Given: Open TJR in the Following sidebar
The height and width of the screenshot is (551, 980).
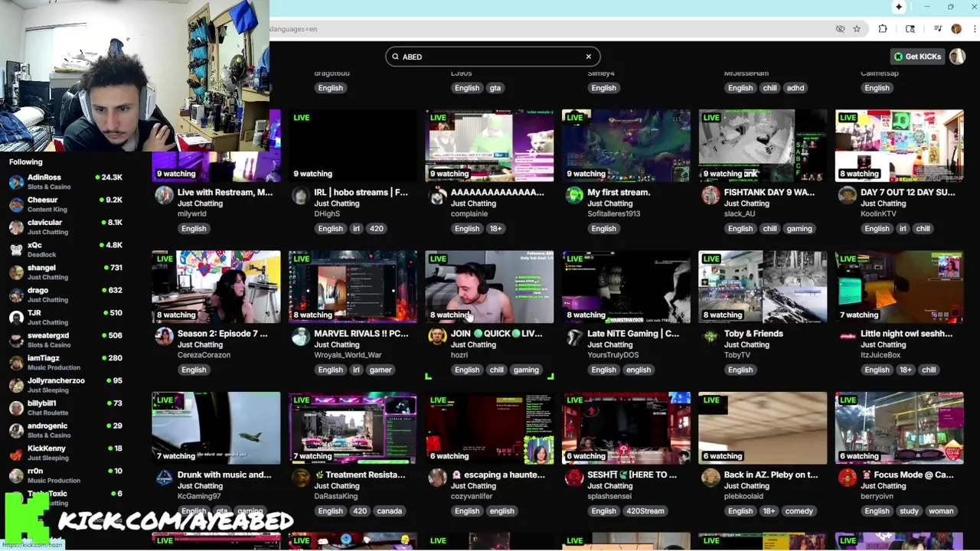Looking at the screenshot, I should point(65,317).
